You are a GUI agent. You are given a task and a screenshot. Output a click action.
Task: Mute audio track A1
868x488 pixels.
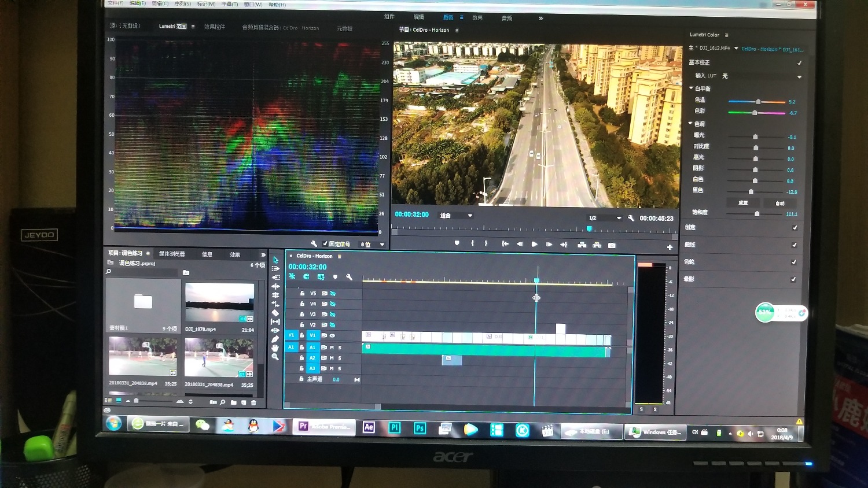(332, 347)
